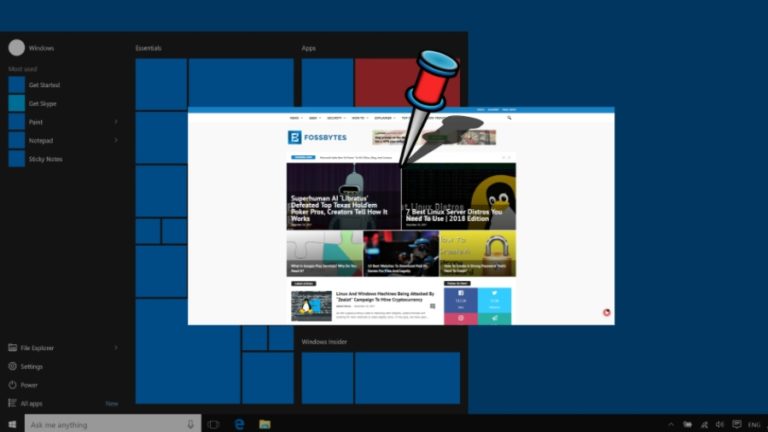The width and height of the screenshot is (768, 432).
Task: Open the volume control in the system tray
Action: pyautogui.click(x=720, y=424)
